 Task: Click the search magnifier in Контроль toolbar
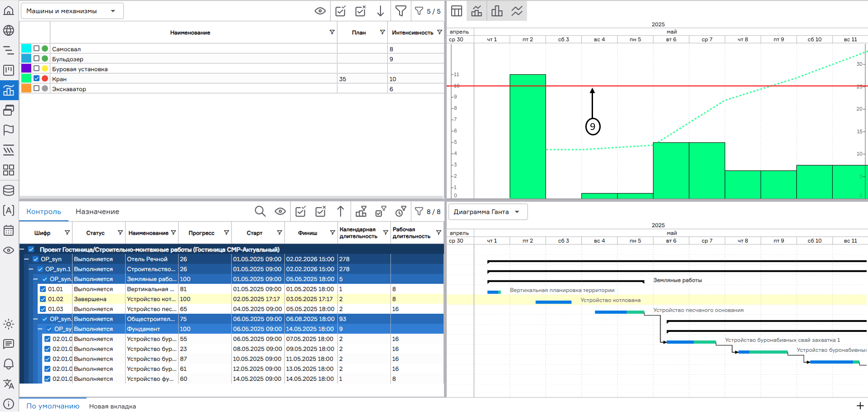click(260, 211)
